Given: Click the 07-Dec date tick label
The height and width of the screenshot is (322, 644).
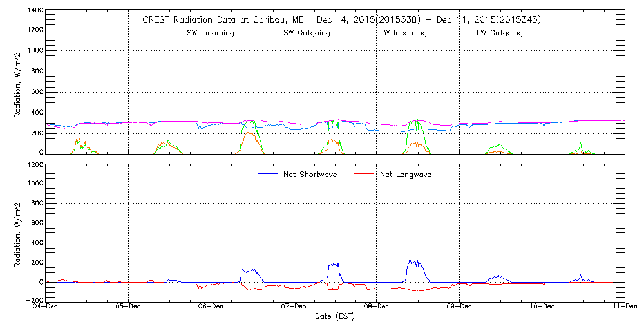Looking at the screenshot, I should click(294, 307).
